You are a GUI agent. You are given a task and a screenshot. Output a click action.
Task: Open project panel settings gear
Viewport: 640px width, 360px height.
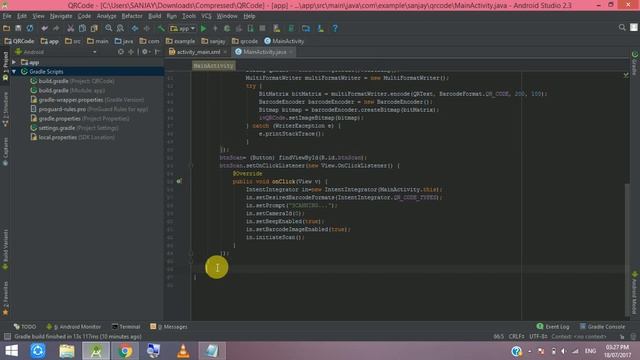click(x=145, y=52)
